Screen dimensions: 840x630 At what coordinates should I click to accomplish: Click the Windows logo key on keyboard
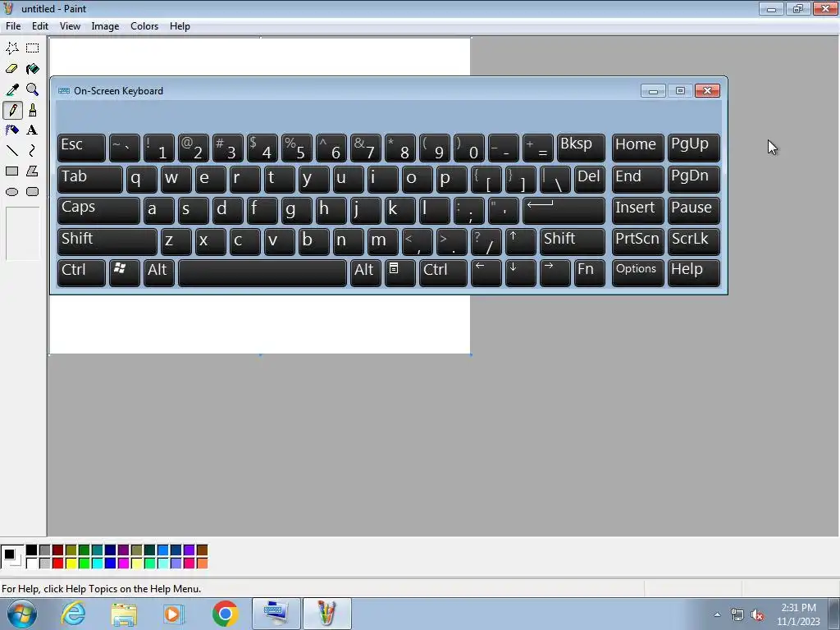(125, 272)
